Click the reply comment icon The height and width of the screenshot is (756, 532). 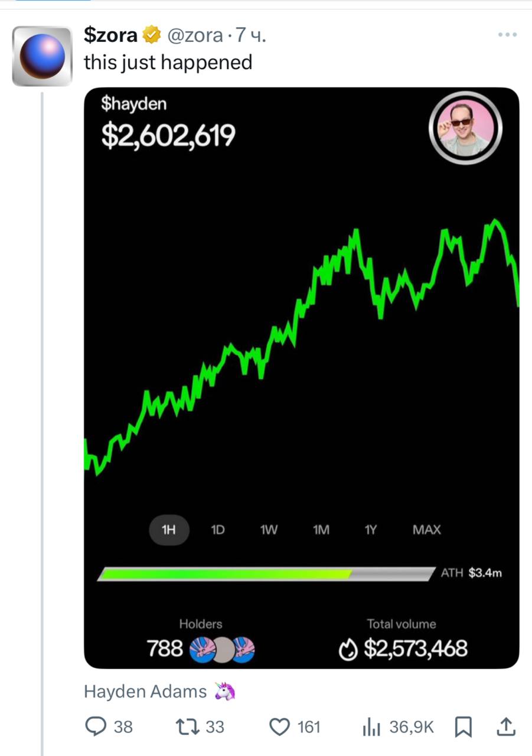click(x=96, y=726)
